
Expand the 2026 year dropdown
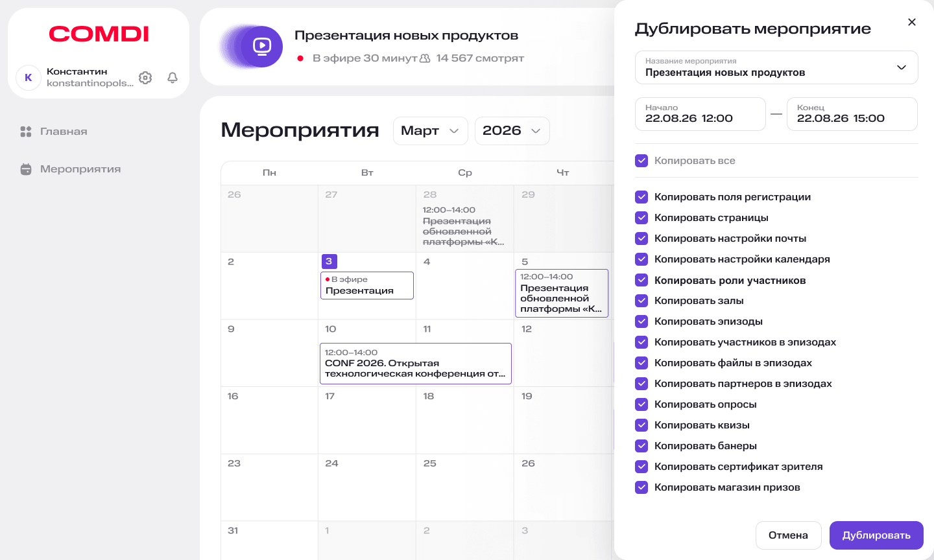point(512,131)
